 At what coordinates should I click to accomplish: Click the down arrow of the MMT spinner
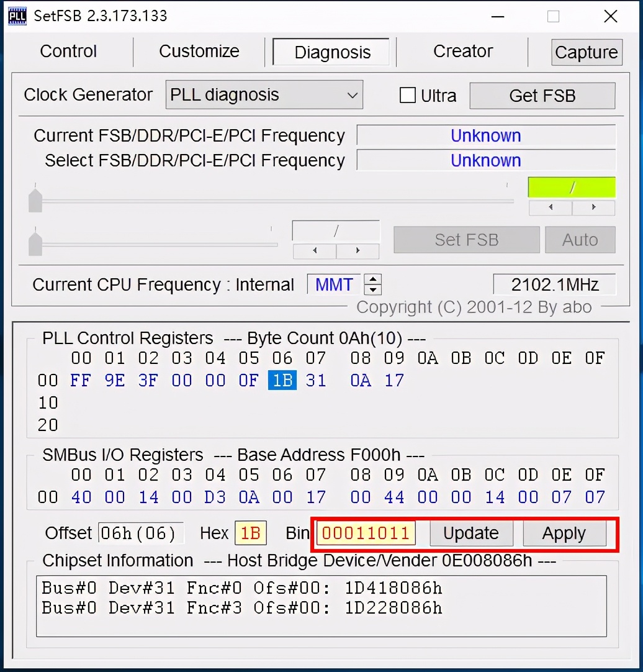pos(372,289)
